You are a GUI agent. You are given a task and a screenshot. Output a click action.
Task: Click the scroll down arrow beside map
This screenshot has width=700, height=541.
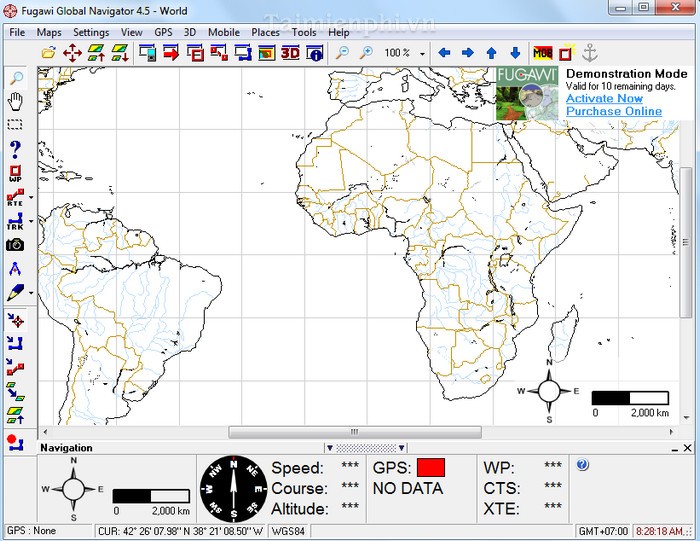(x=686, y=418)
